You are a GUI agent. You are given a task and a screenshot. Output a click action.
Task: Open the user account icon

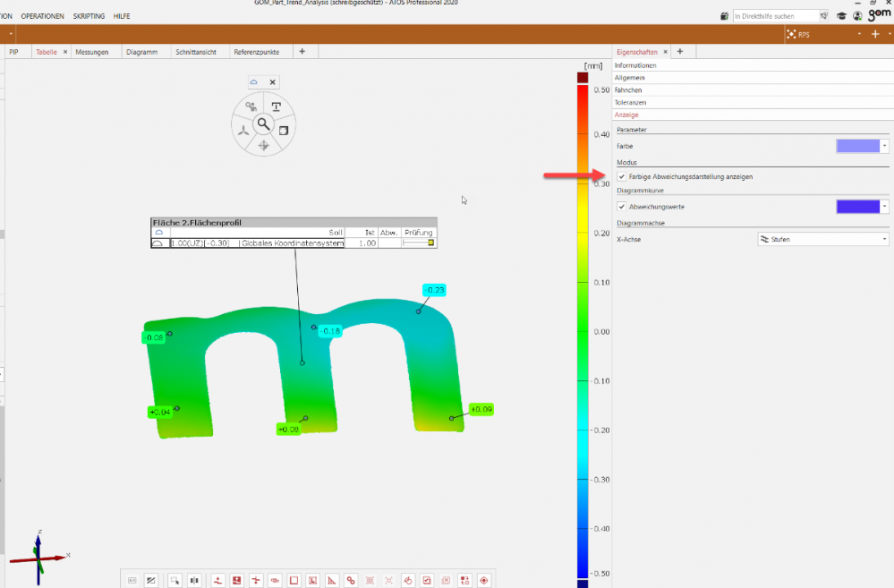857,16
